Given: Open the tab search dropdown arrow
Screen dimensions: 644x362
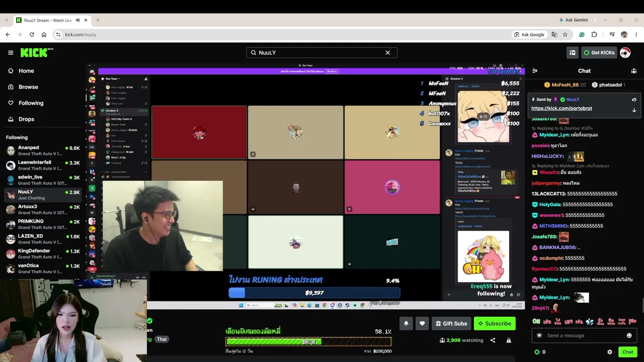Looking at the screenshot, I should 6,20.
